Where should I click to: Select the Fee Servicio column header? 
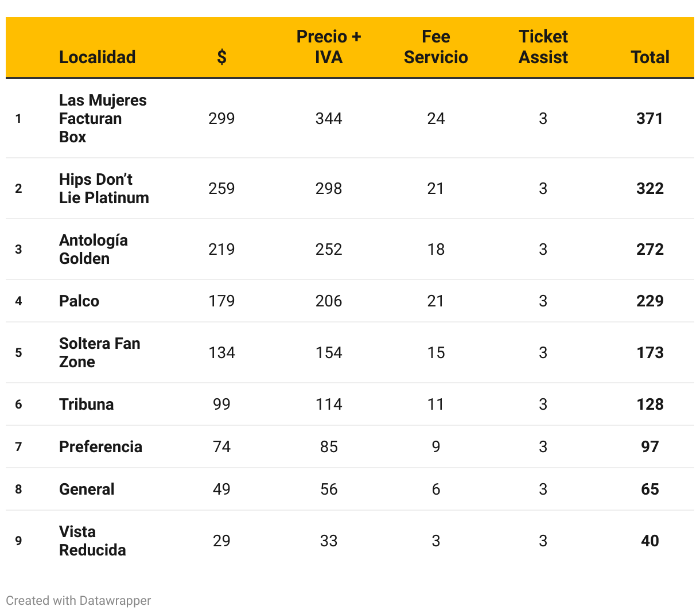(x=435, y=46)
